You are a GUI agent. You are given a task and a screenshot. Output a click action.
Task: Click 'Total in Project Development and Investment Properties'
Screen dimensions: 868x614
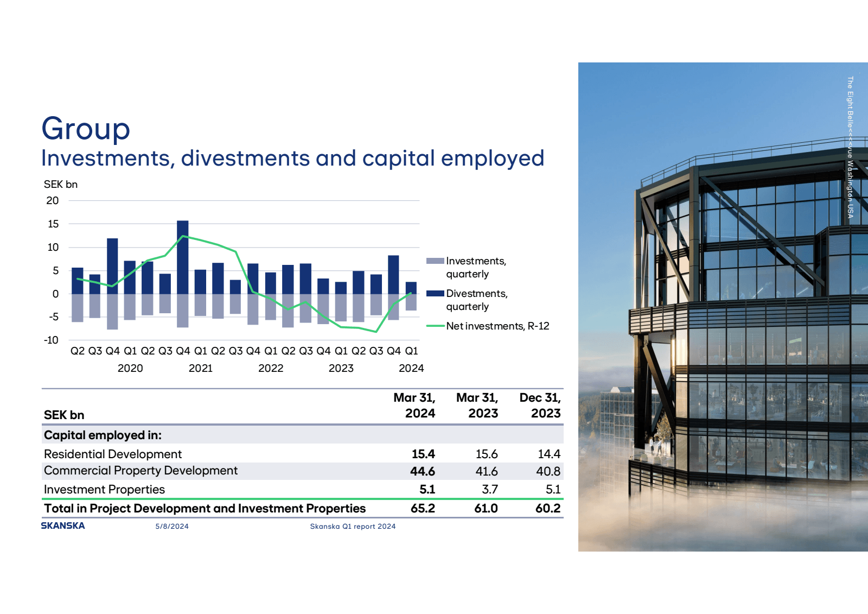[x=205, y=509]
